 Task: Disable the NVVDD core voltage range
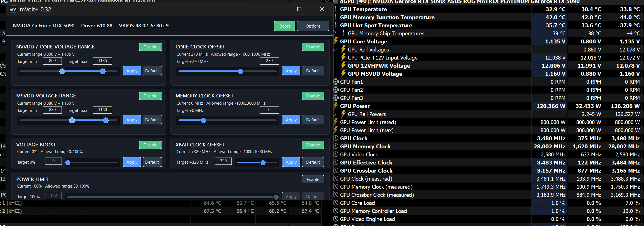click(x=150, y=47)
